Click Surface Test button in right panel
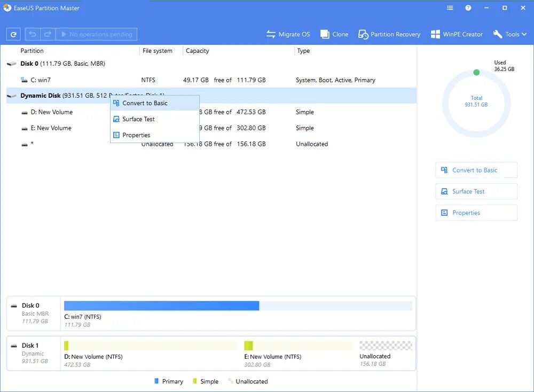 click(x=476, y=191)
